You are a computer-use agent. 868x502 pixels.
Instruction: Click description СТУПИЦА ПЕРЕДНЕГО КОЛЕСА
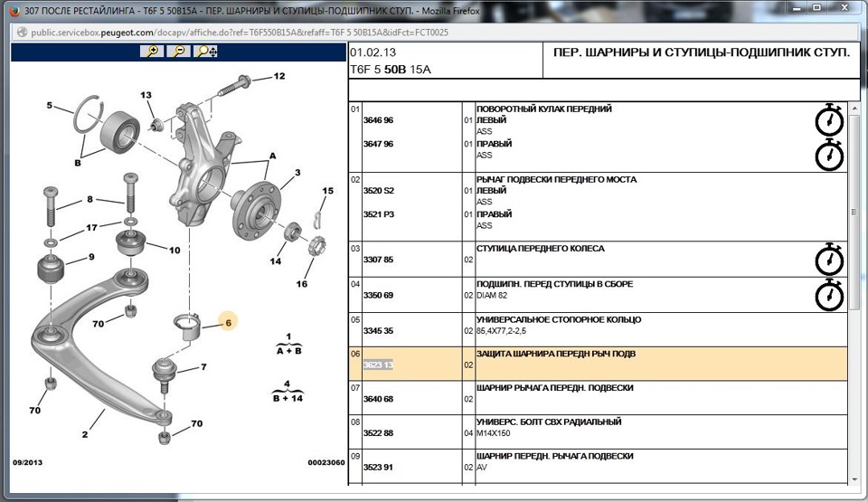(541, 249)
